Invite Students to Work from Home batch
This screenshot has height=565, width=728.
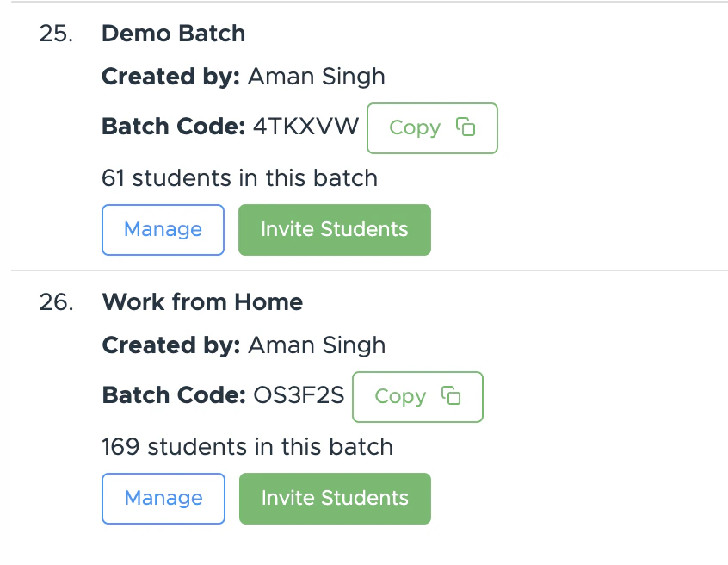click(x=335, y=498)
